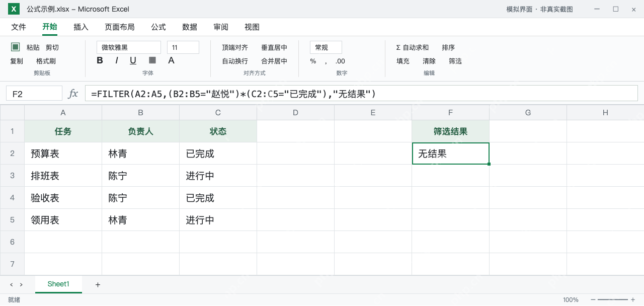Image resolution: width=644 pixels, height=306 pixels.
Task: Select result cell 无结果
Action: pos(451,154)
